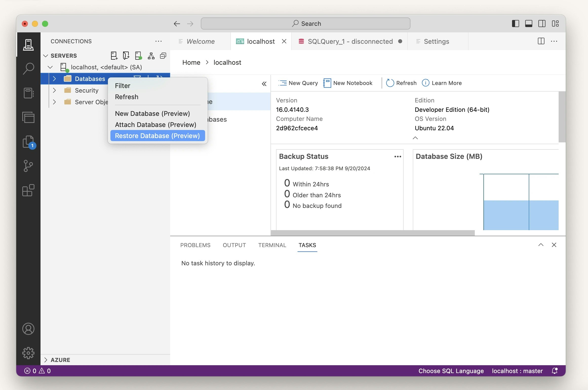Collapse the SERVERS section
588x390 pixels.
46,56
